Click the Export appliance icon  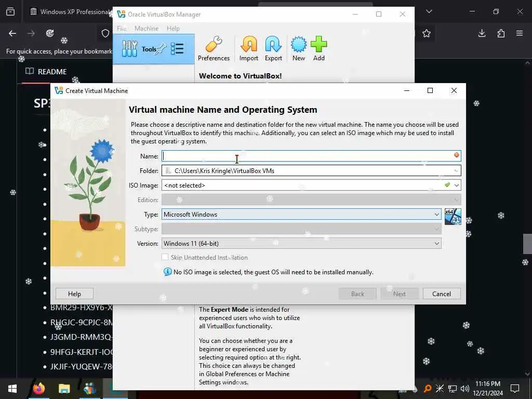pyautogui.click(x=273, y=49)
